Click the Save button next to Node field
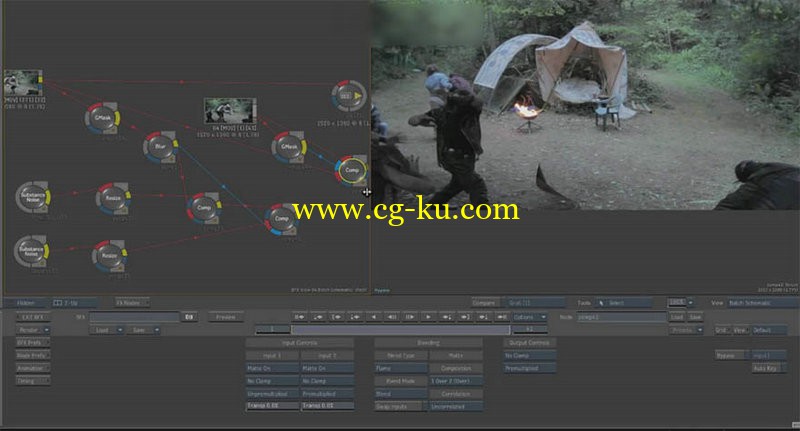800x431 pixels. 695,317
